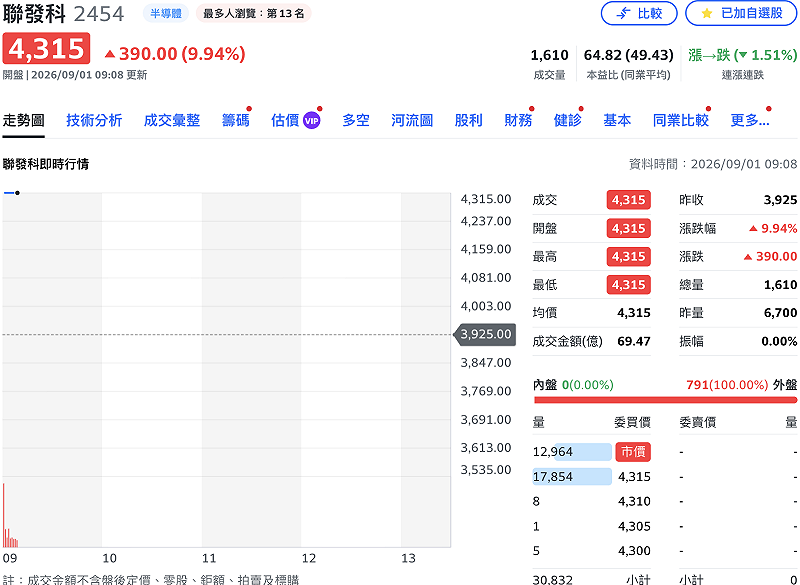Click the large 4,315 price badge

coord(46,49)
